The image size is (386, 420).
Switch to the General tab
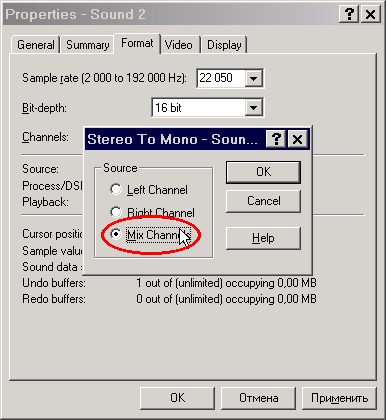point(36,45)
